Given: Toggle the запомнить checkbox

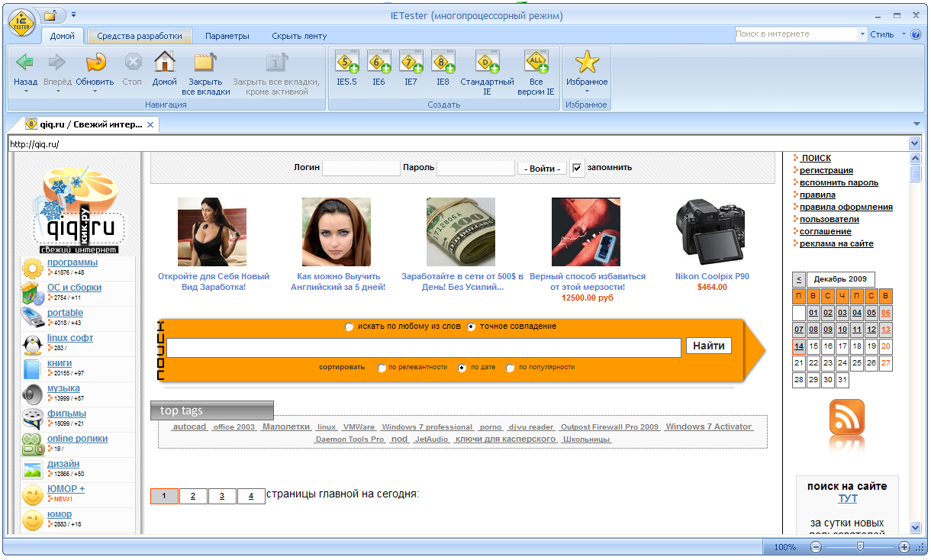Looking at the screenshot, I should point(578,168).
